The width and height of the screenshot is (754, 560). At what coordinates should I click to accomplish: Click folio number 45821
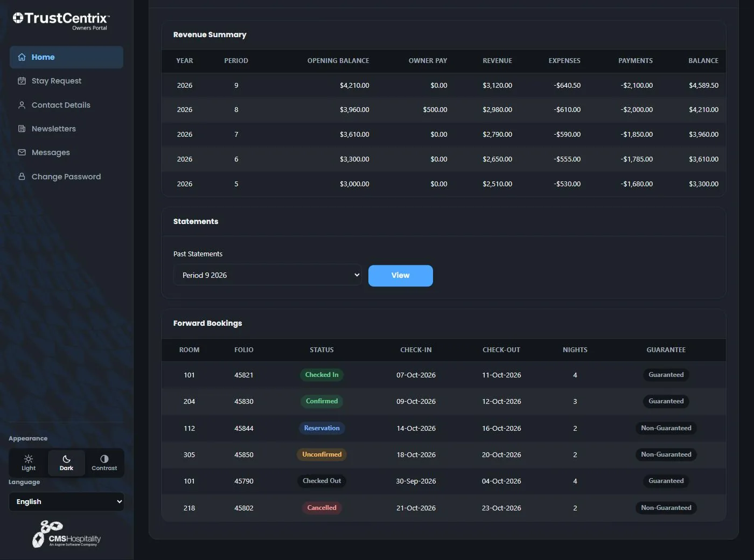(x=243, y=375)
